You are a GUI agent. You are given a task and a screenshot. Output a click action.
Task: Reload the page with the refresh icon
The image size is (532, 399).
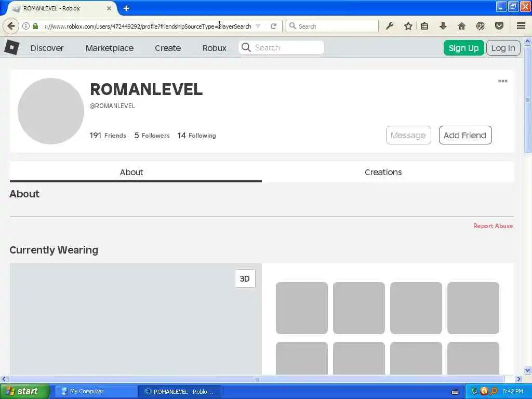tap(273, 26)
